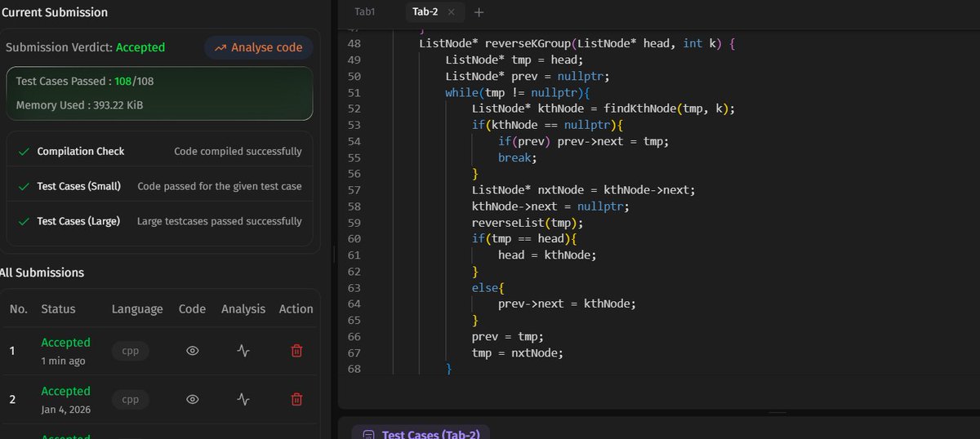Open the Test Cases (Tab-2) panel
The height and width of the screenshot is (439, 980).
[421, 434]
